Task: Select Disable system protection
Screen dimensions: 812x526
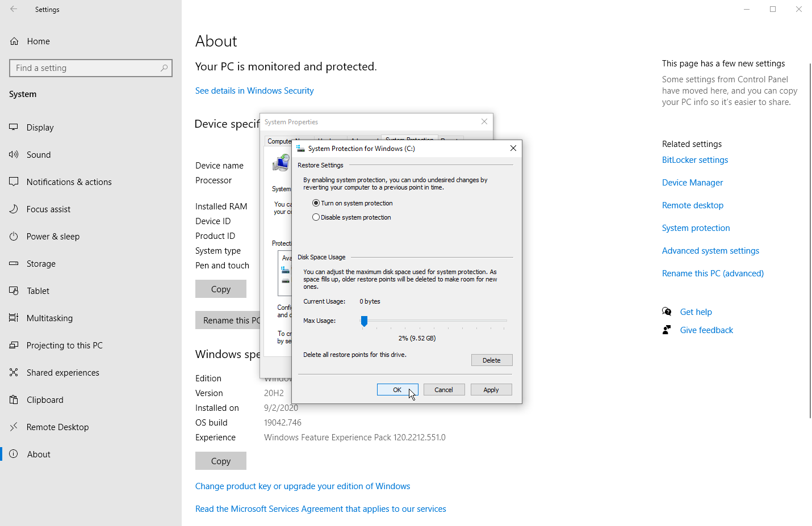Action: (x=351, y=217)
